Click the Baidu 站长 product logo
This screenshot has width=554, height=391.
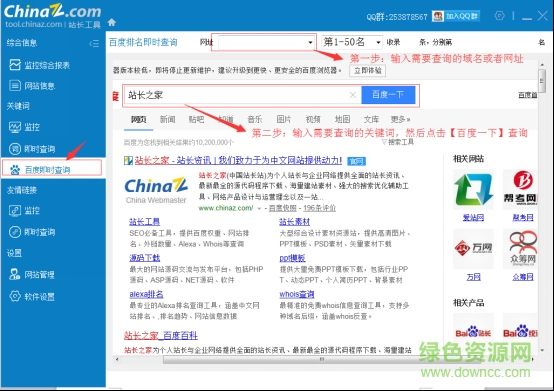point(473,332)
